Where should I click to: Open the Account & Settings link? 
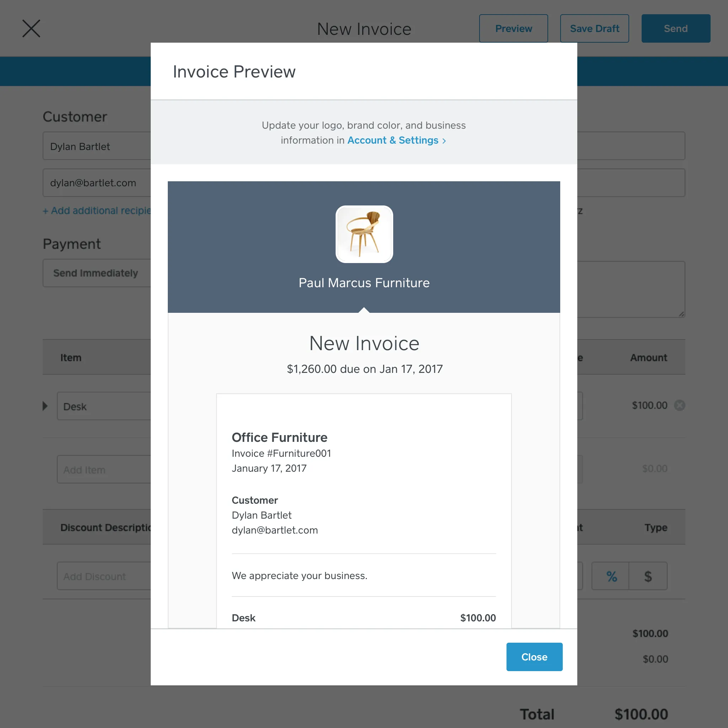(394, 140)
